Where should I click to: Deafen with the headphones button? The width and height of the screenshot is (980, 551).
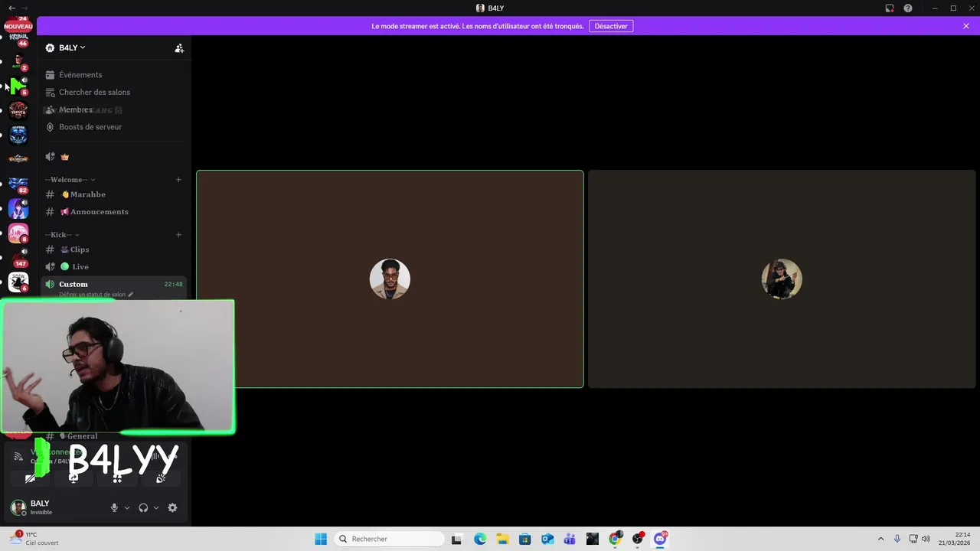pos(143,507)
